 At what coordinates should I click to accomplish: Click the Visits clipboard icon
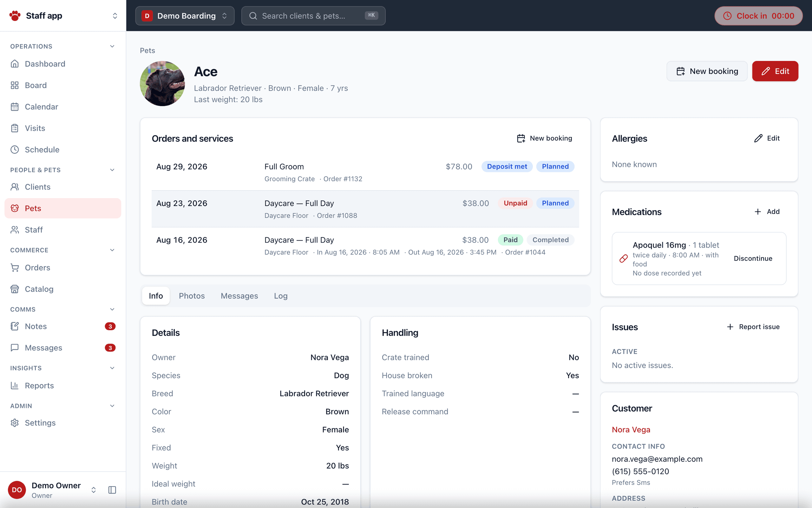point(15,128)
